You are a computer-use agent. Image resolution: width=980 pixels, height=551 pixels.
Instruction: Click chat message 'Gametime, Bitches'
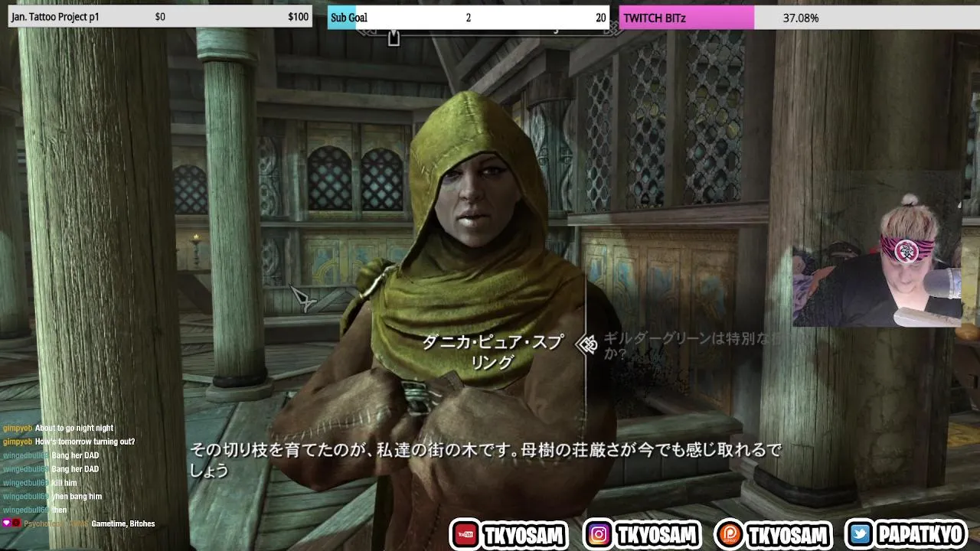(123, 524)
